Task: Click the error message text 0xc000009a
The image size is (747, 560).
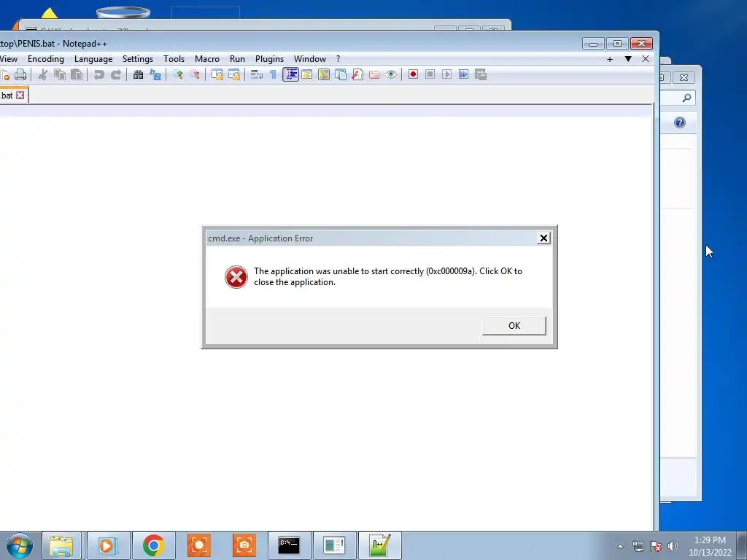Action: coord(451,271)
